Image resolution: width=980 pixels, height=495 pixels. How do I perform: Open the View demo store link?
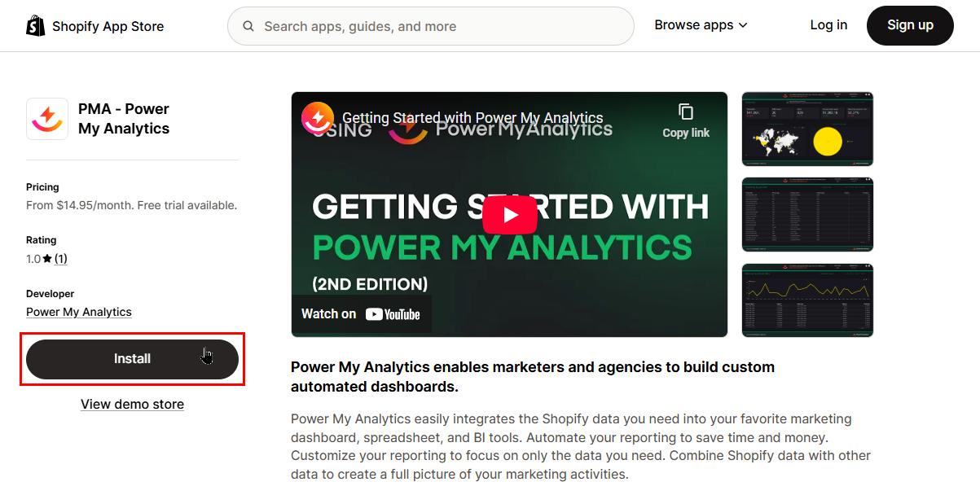[132, 405]
